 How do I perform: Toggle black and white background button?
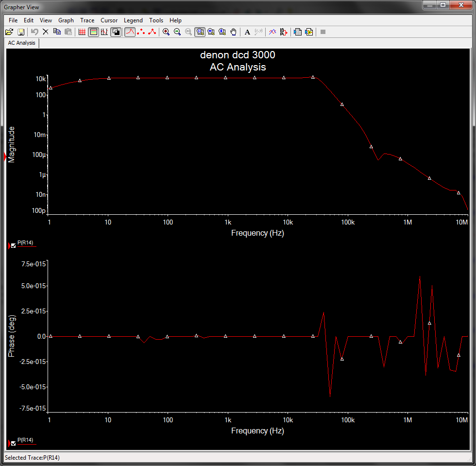pos(116,32)
